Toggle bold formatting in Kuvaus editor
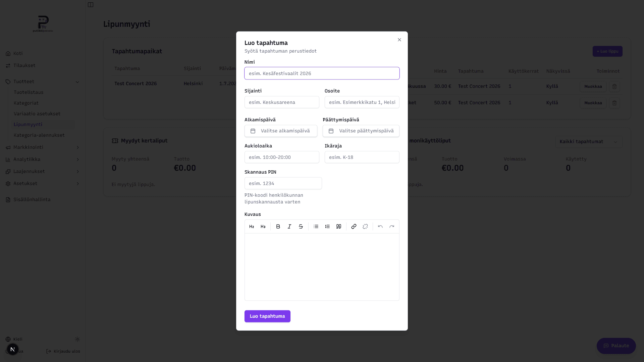This screenshot has width=644, height=362. click(x=278, y=227)
